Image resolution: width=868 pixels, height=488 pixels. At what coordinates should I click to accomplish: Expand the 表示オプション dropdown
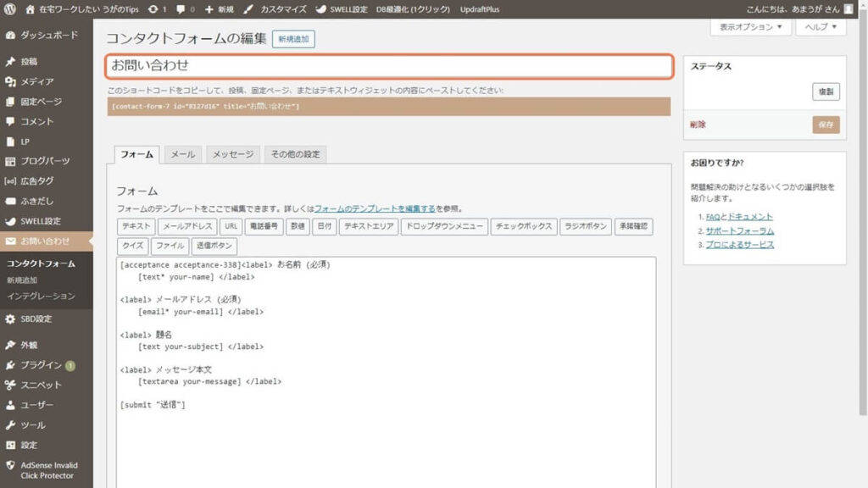(x=750, y=27)
